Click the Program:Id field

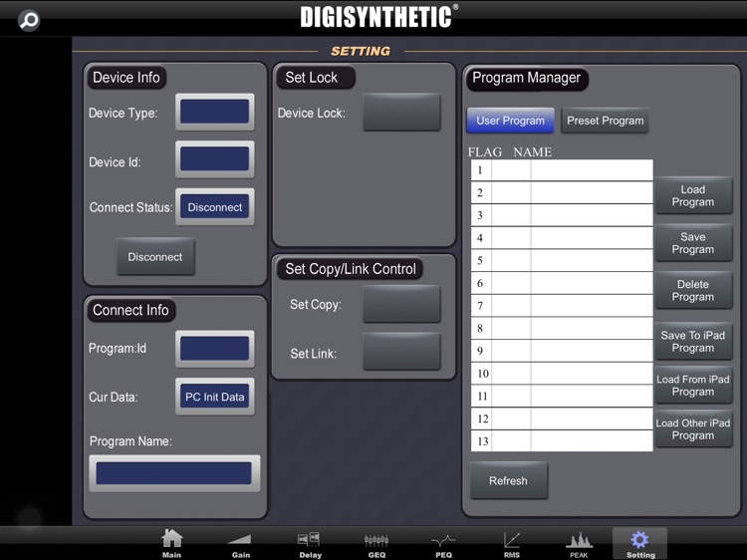pos(215,349)
